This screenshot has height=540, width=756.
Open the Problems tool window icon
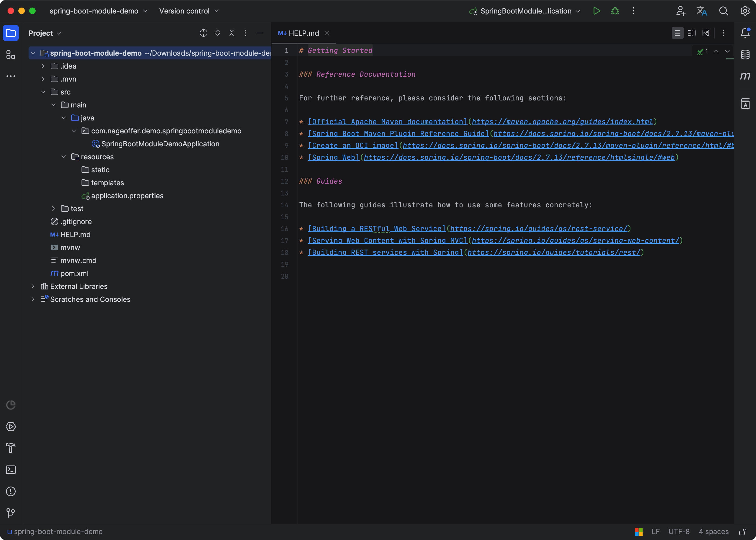11,491
